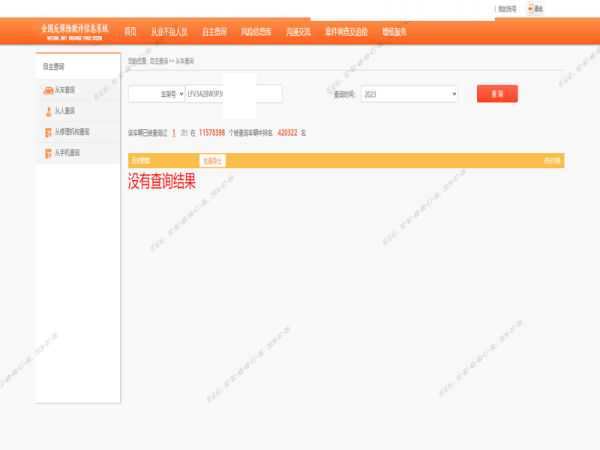Open the 查询时间 2023 year dropdown

coord(409,94)
